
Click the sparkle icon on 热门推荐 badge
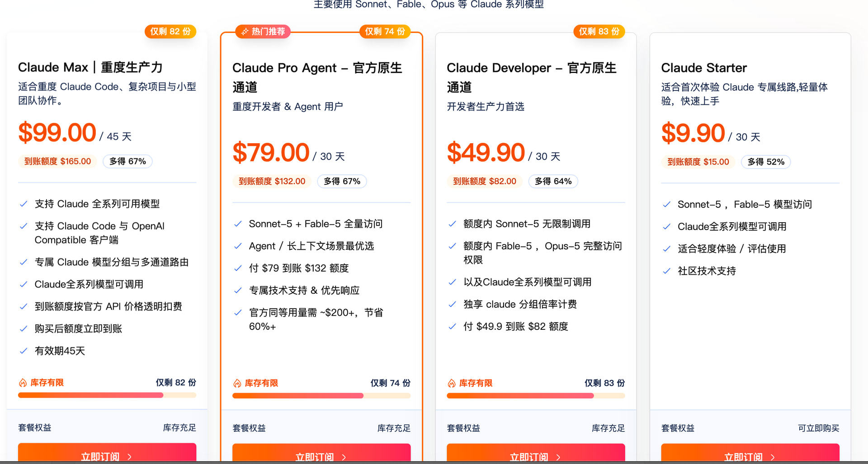pos(245,32)
